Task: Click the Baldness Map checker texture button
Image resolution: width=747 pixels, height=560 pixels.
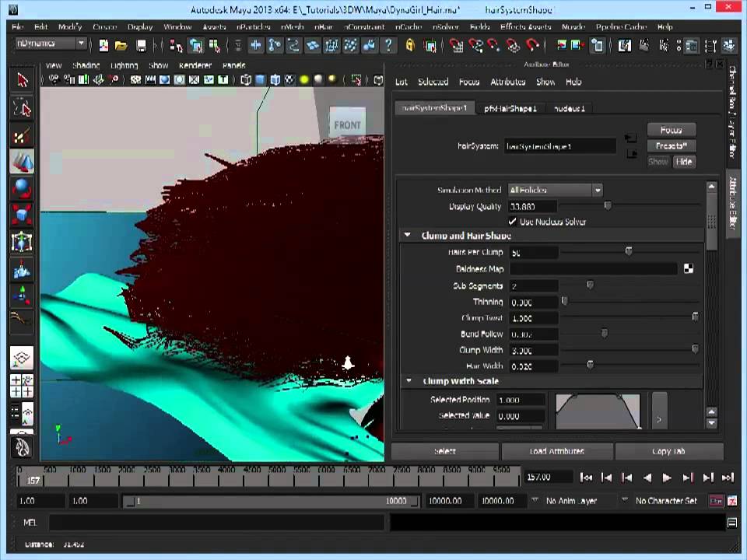Action: pos(689,268)
